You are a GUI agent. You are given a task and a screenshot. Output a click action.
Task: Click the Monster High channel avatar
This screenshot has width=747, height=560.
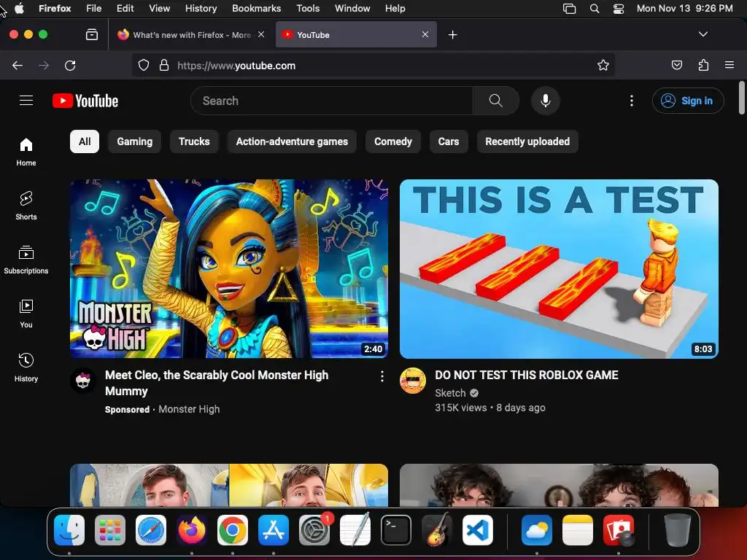[83, 381]
